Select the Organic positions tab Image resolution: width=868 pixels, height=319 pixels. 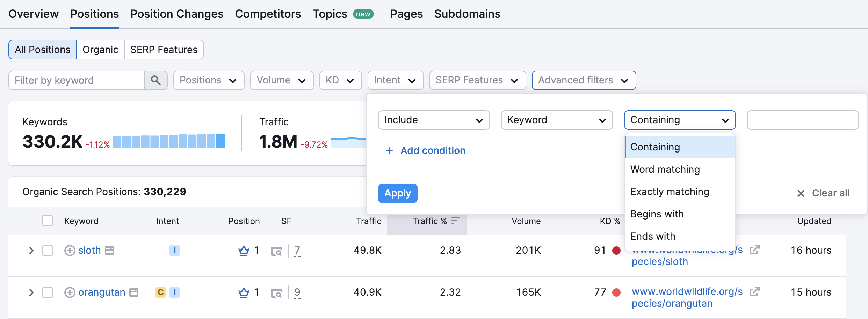click(100, 49)
